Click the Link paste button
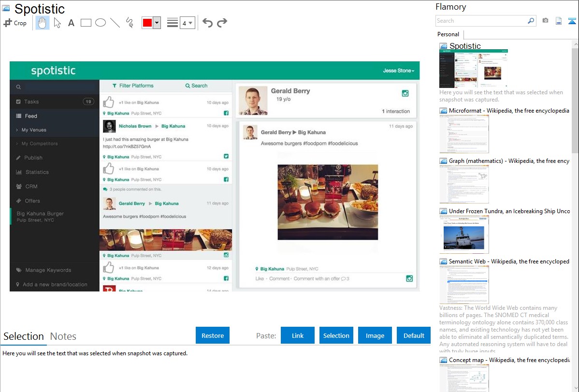The image size is (579, 392). coord(298,335)
